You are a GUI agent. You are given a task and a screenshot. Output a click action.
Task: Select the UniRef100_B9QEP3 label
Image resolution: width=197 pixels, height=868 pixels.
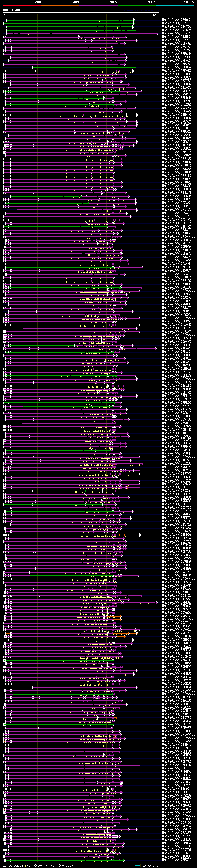177,91
